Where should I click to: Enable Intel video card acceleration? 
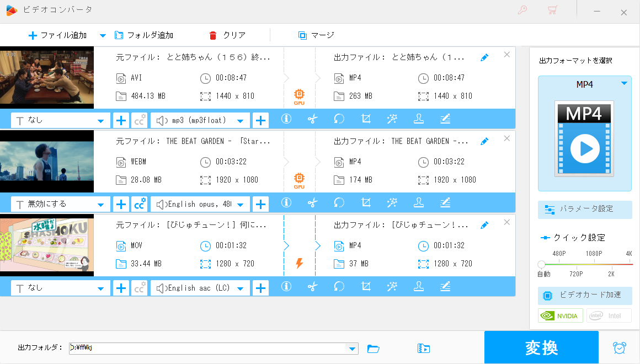[x=609, y=315]
